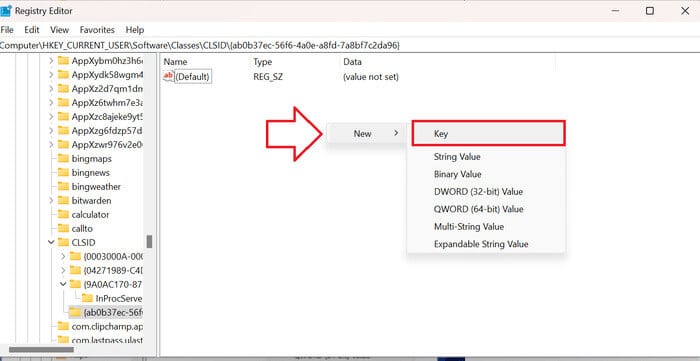Expand the AppXydk58wgm4 tree node

(50, 74)
